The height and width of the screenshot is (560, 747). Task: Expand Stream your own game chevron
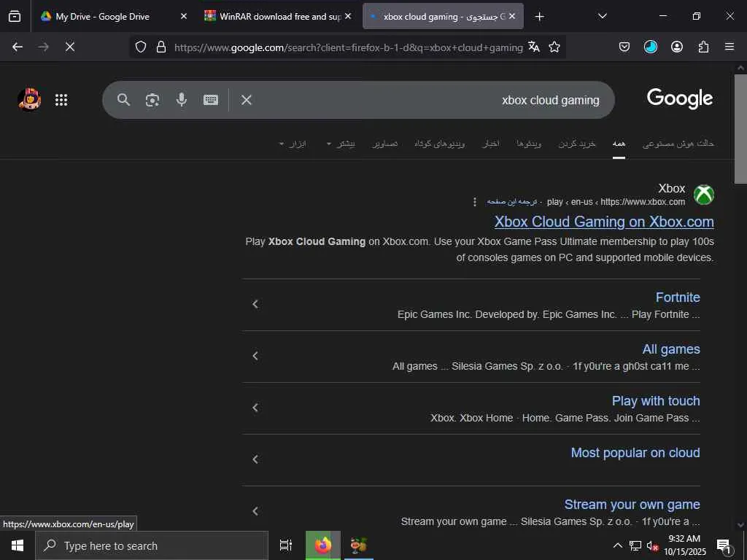pyautogui.click(x=255, y=511)
